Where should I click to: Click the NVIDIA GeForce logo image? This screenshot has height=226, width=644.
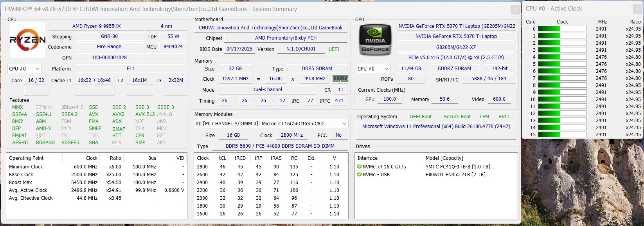click(x=375, y=40)
